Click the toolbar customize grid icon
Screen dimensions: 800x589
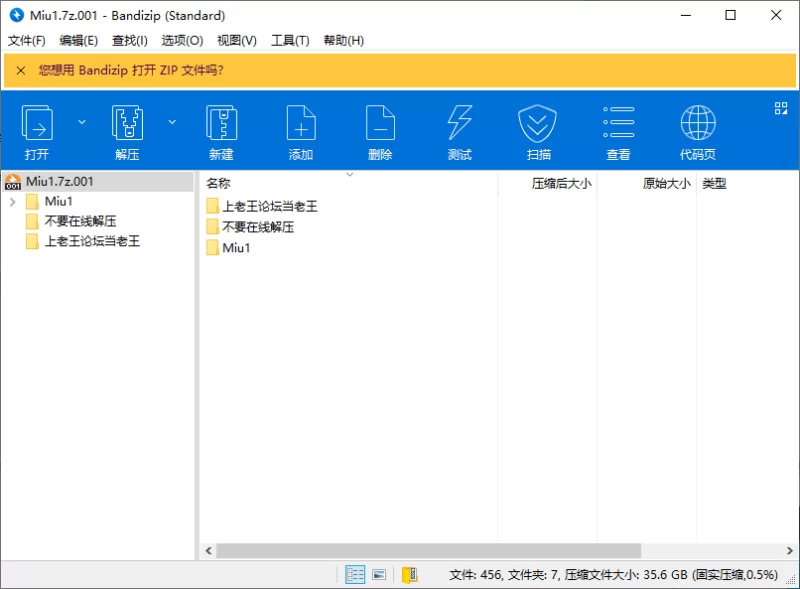tap(781, 108)
